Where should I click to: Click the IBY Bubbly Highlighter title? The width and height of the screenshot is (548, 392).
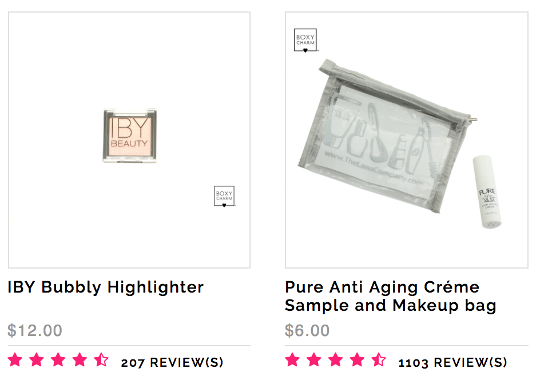(106, 287)
